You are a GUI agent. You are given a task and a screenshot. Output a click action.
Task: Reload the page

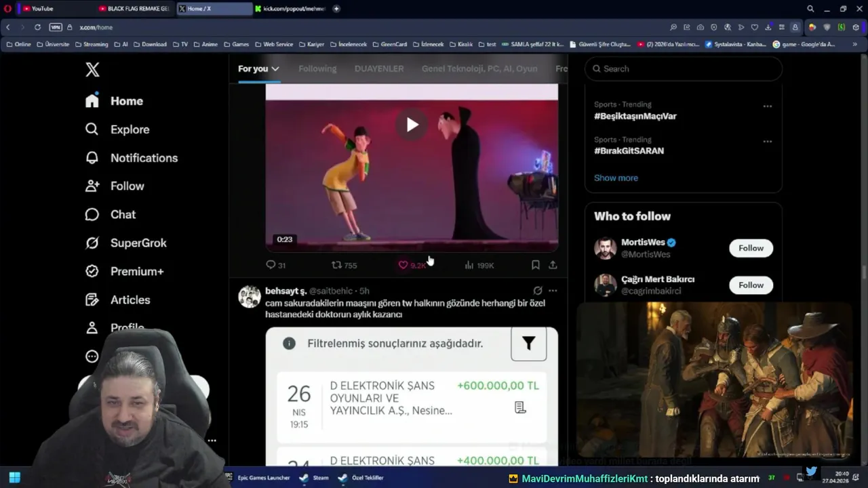[37, 27]
